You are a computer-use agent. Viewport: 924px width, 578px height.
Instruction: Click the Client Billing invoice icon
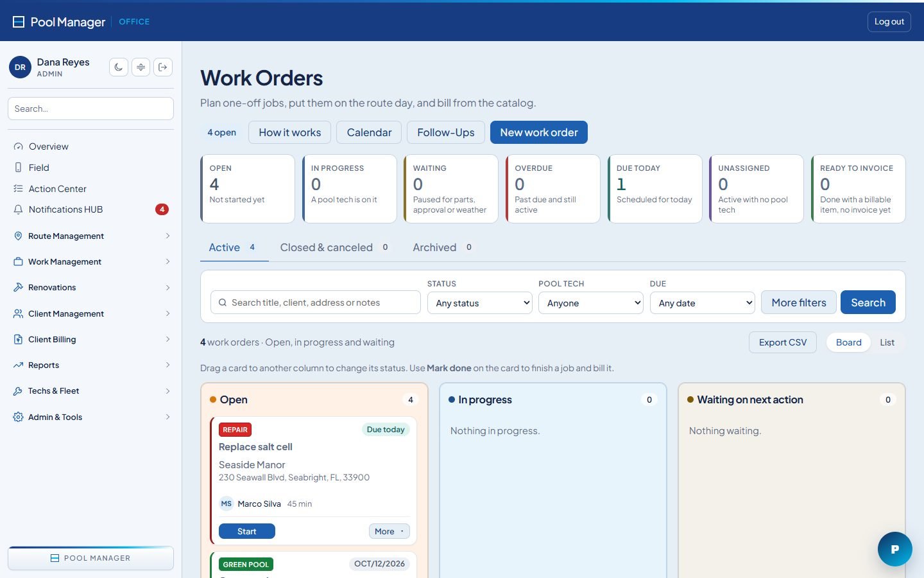pos(18,339)
